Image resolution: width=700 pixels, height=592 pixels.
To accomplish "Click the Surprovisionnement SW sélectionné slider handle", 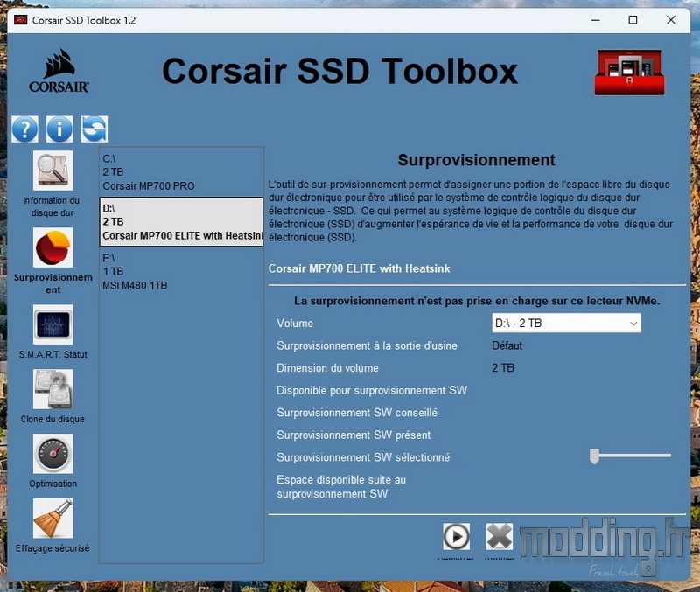I will point(594,456).
